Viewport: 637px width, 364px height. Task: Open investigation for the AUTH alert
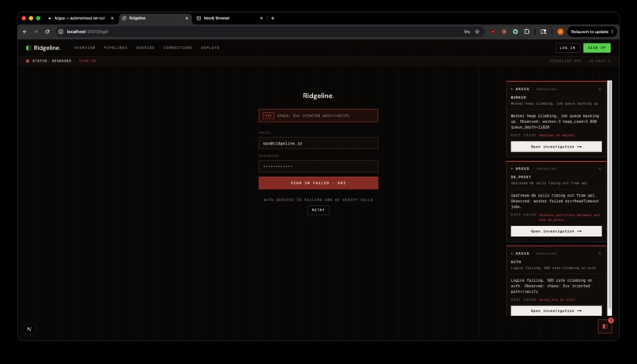pyautogui.click(x=556, y=311)
